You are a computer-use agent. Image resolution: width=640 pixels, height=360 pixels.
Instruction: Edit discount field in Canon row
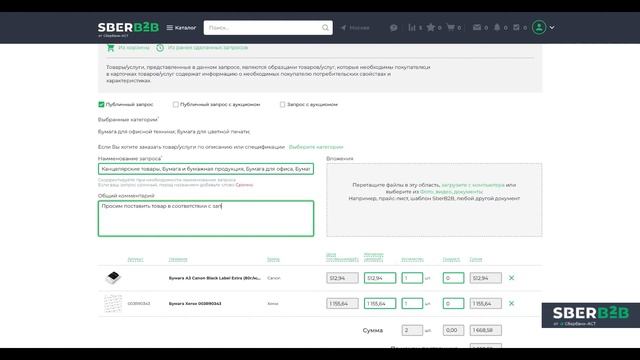453,278
